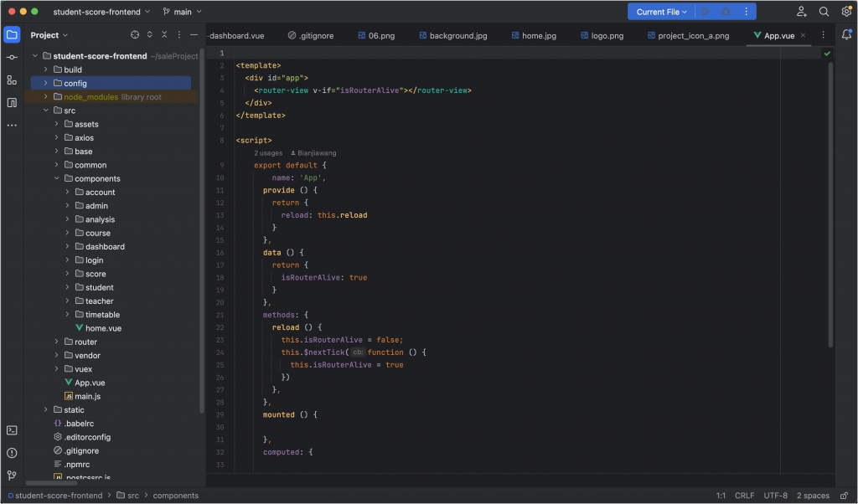Open the Terminal tool window
Screen dimensions: 858x504
pyautogui.click(x=12, y=430)
